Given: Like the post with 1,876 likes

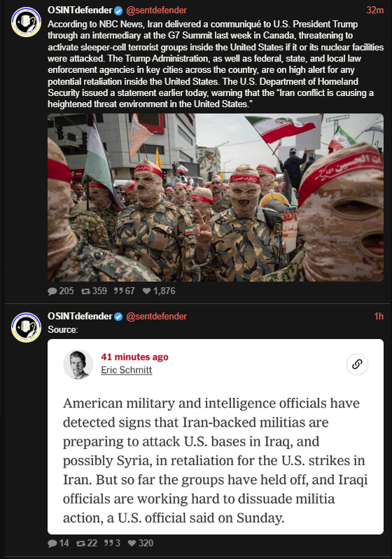Looking at the screenshot, I should click(159, 291).
